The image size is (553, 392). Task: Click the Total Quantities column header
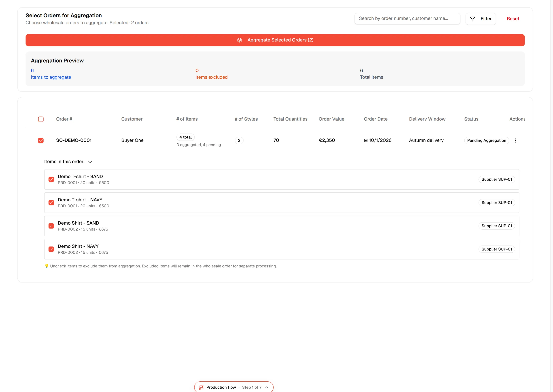pos(290,119)
